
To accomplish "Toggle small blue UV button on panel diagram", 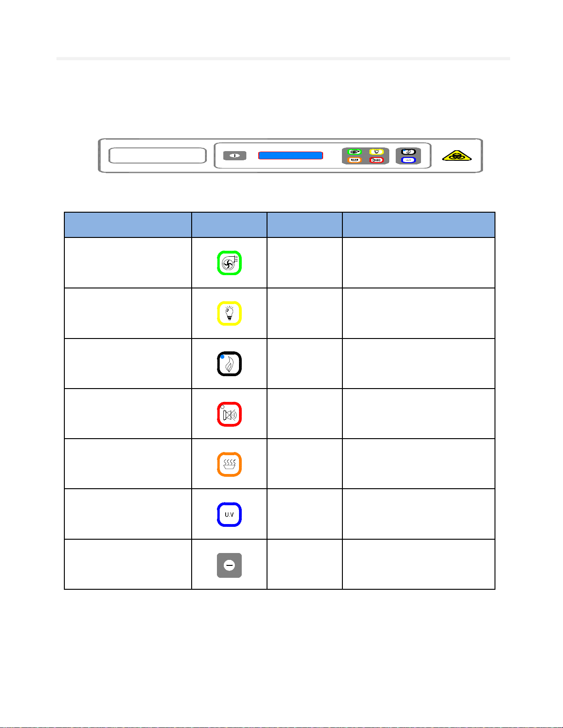I will click(409, 160).
